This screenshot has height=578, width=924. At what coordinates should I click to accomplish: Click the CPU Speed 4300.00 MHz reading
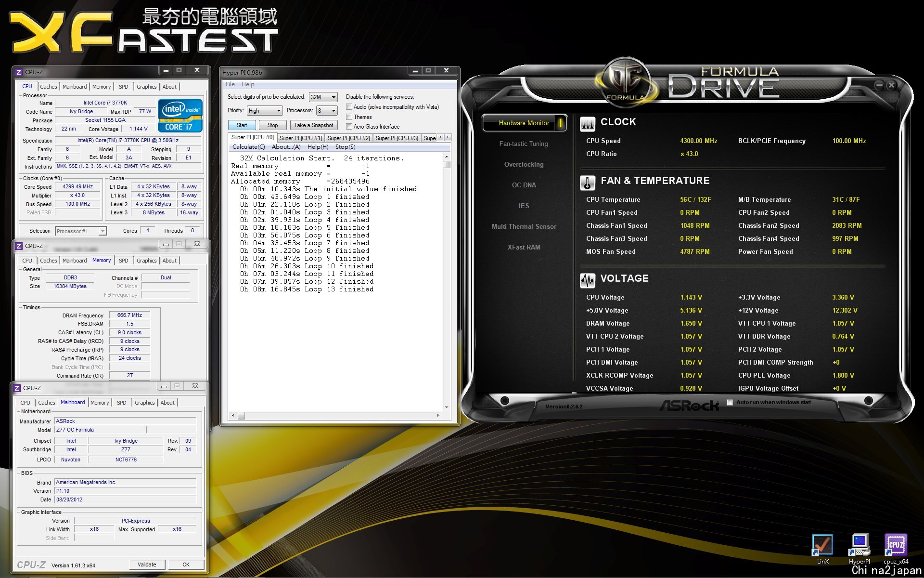pos(698,141)
